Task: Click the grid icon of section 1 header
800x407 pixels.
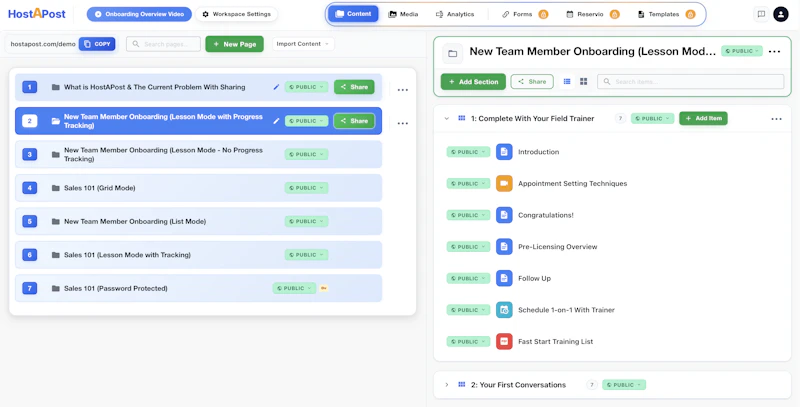Action: pos(462,118)
